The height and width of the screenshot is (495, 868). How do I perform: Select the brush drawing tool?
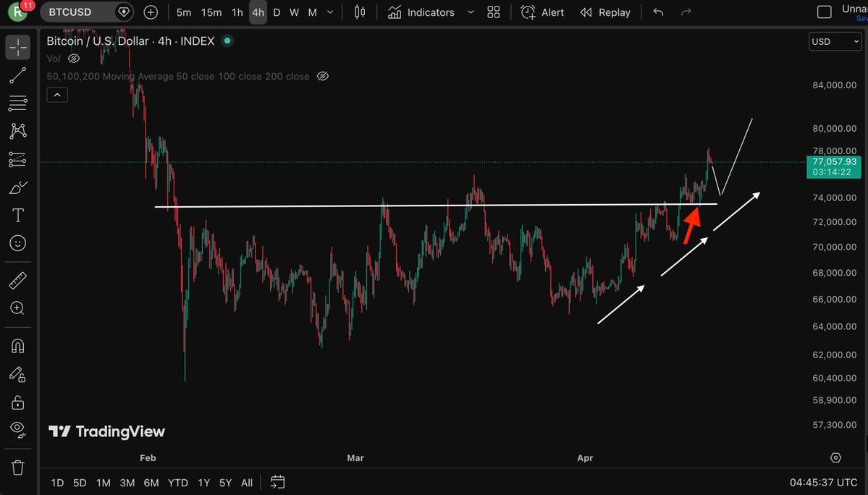coord(18,187)
